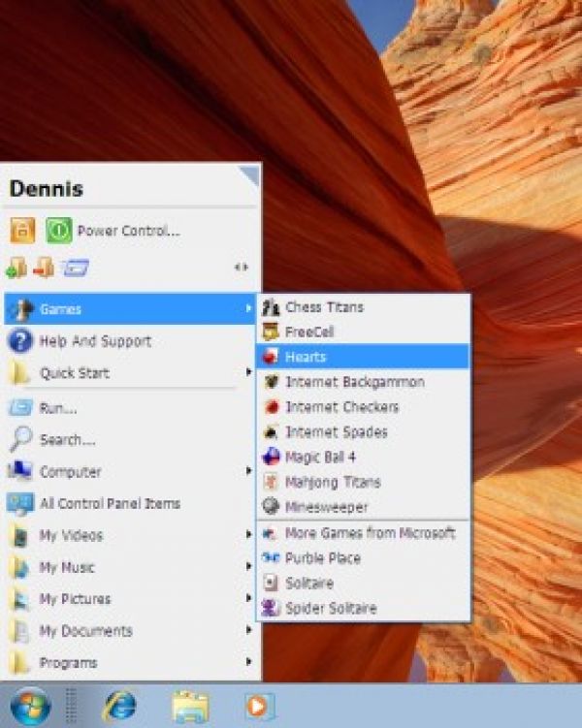Click the Mahjong Titans icon

click(271, 482)
